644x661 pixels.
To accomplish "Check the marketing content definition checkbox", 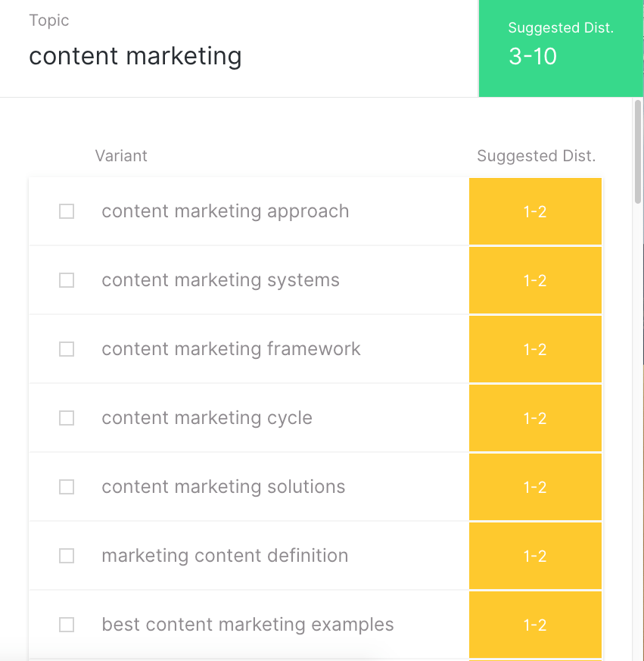I will point(67,556).
